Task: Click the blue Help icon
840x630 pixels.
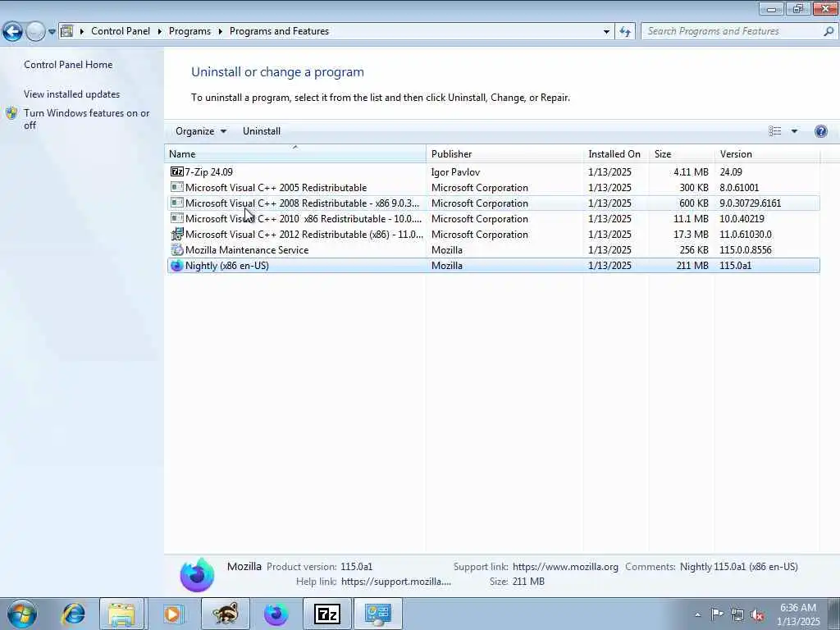Action: click(x=820, y=131)
